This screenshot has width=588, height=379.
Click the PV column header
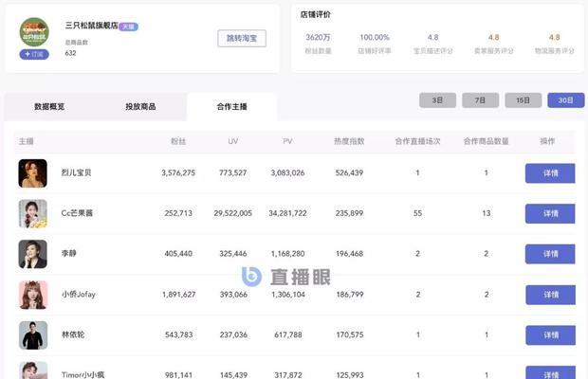click(287, 141)
